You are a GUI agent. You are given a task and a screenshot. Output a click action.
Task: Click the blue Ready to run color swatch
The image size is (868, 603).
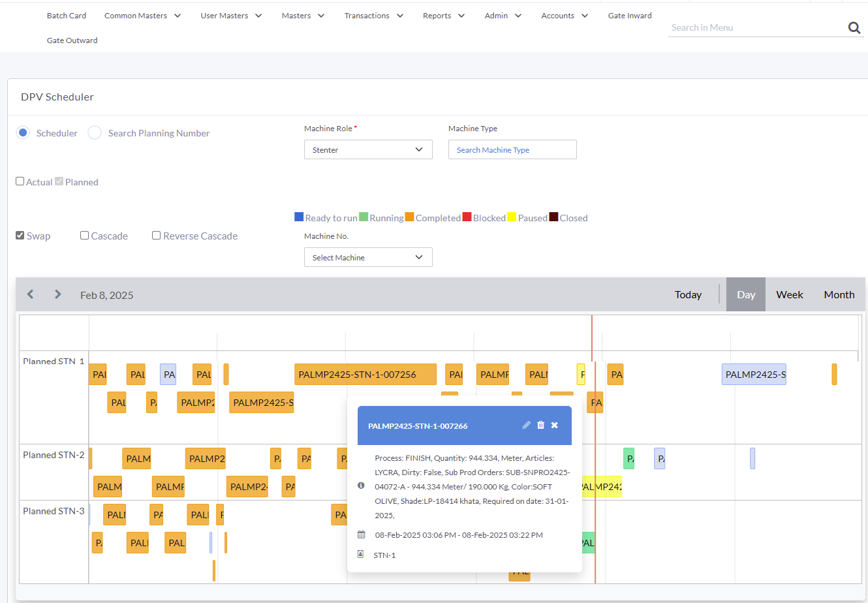point(299,217)
